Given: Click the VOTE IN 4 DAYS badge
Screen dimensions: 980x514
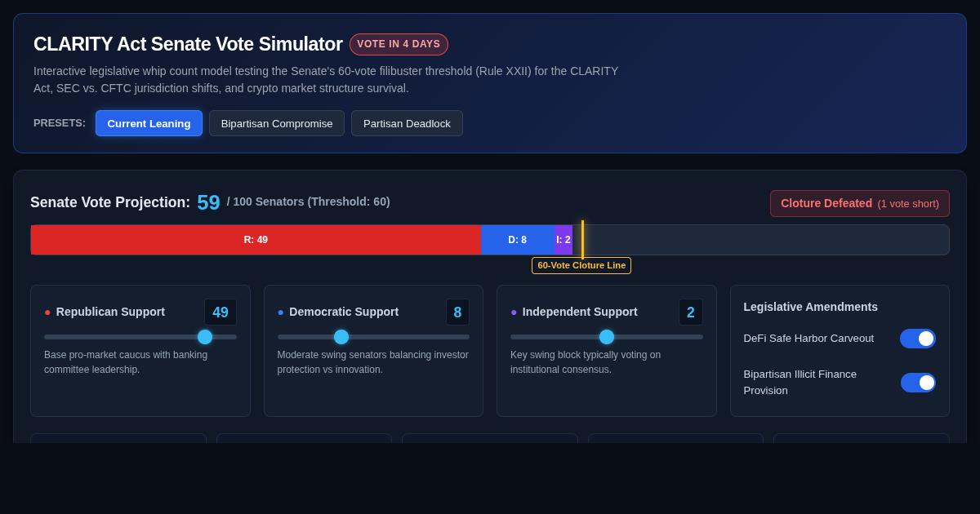Looking at the screenshot, I should (x=399, y=44).
